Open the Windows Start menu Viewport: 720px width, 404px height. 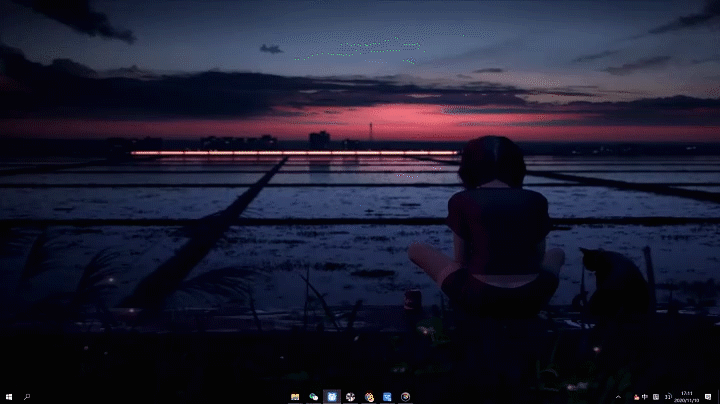pos(8,396)
